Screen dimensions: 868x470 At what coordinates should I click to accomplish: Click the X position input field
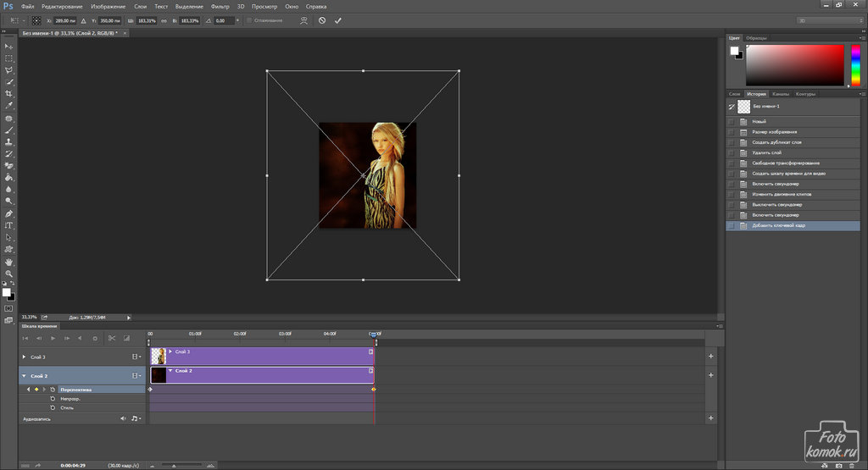67,20
